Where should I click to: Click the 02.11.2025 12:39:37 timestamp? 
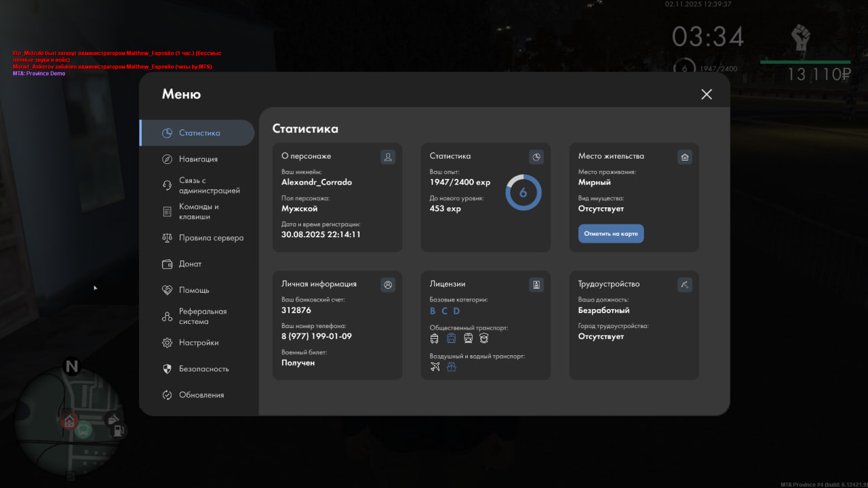pos(698,4)
